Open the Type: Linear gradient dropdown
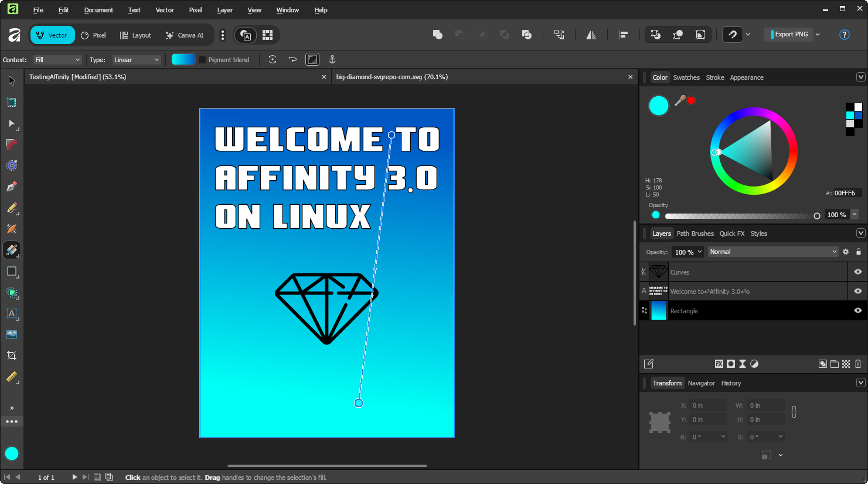This screenshot has height=484, width=868. point(137,59)
